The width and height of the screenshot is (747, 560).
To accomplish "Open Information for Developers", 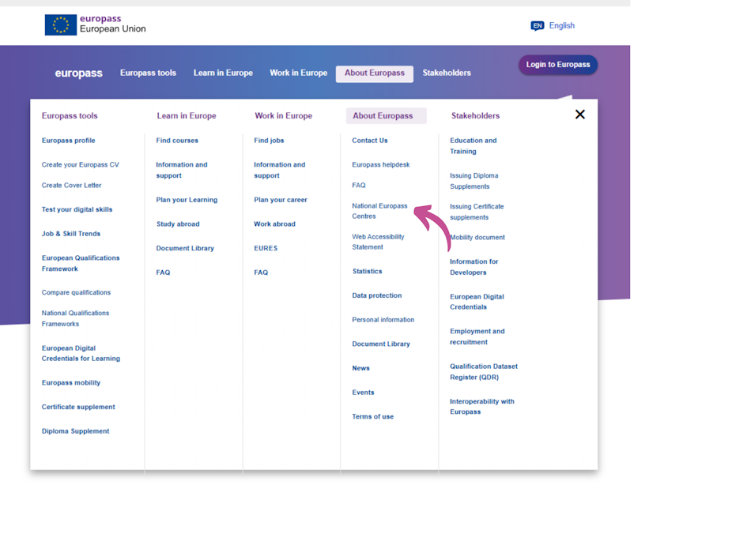I will [474, 267].
